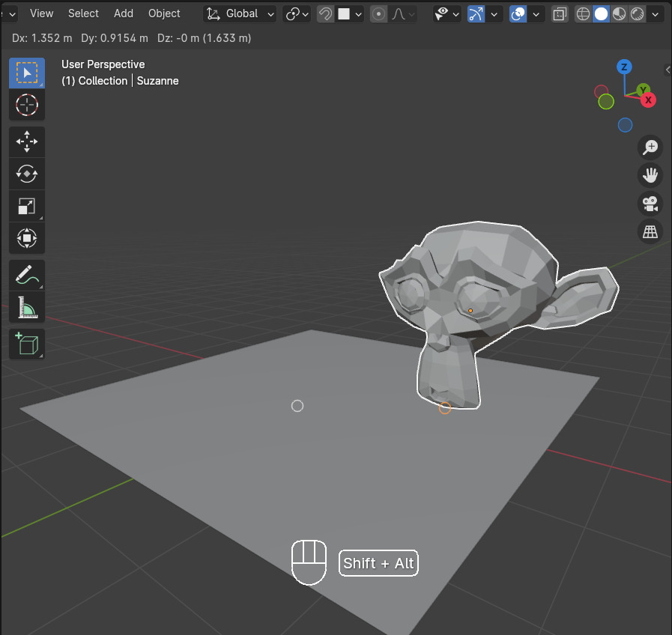Open the Global transform orientation dropdown
The width and height of the screenshot is (672, 635).
[x=240, y=14]
